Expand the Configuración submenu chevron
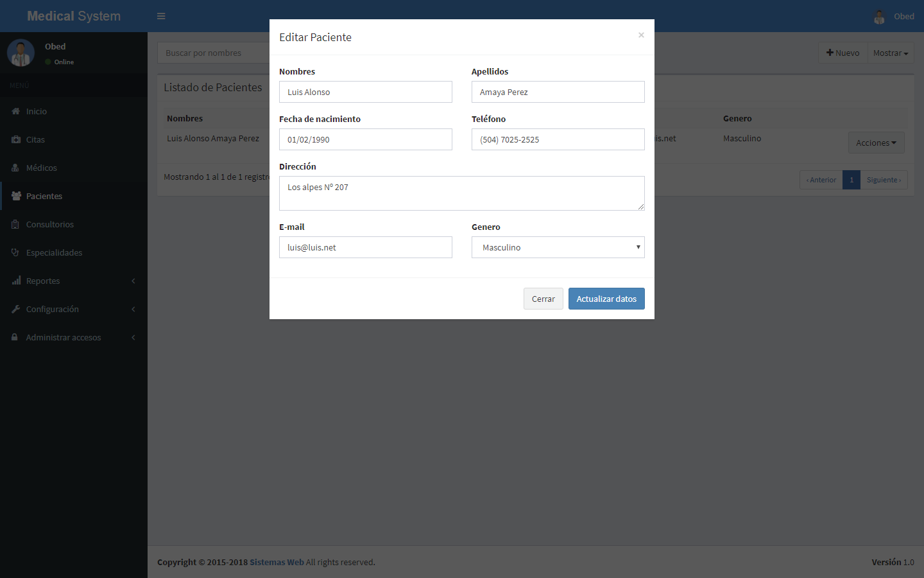Screen dimensions: 924x578 click(133, 309)
